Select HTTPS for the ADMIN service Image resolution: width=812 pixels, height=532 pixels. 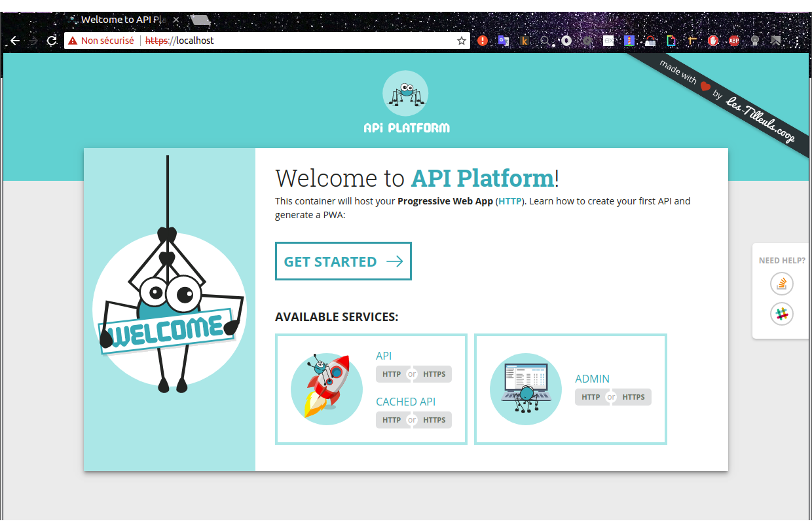point(633,397)
